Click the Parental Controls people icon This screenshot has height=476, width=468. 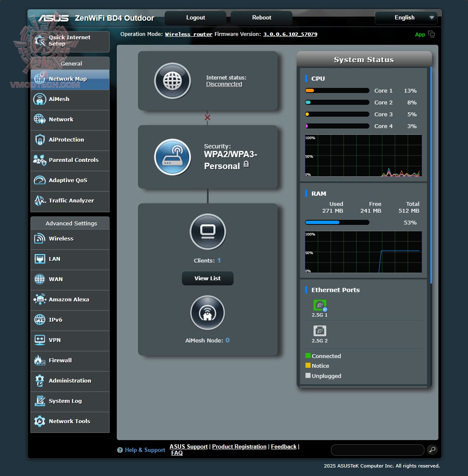[x=40, y=160]
